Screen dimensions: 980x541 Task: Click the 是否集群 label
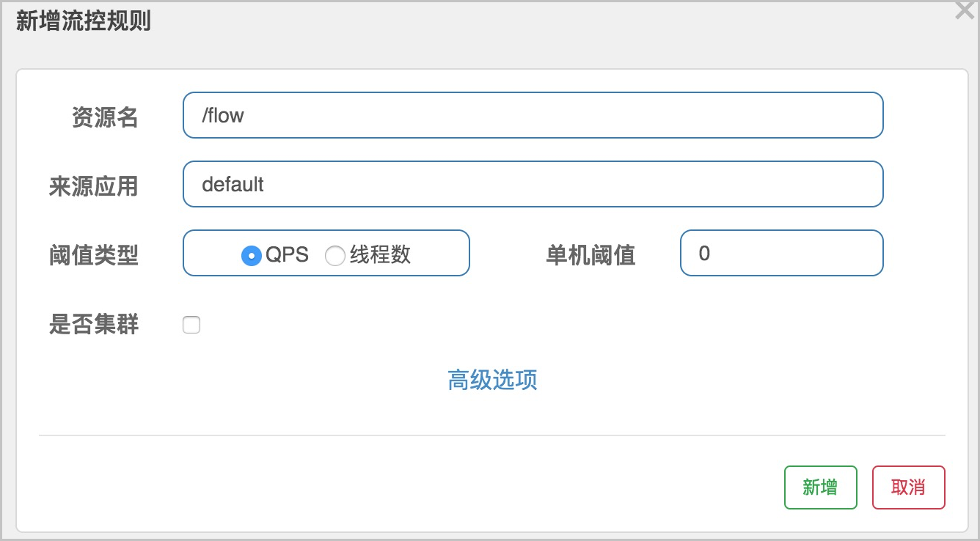(x=94, y=324)
